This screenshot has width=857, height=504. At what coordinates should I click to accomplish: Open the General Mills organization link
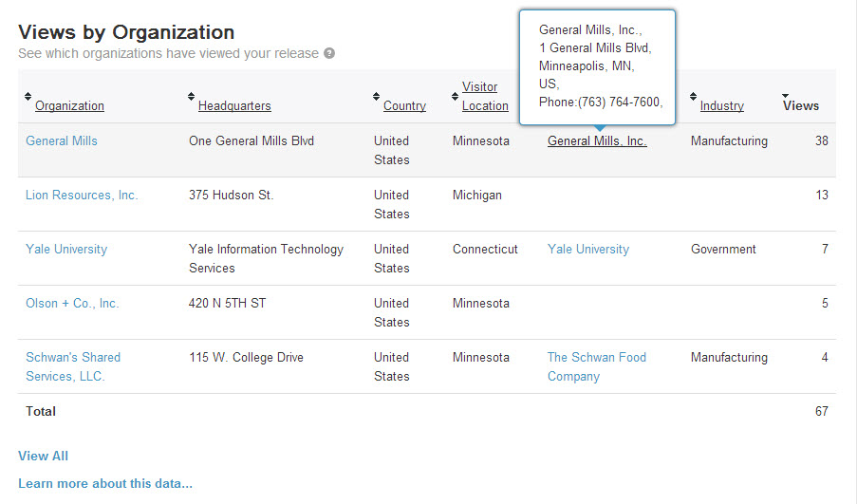(x=62, y=141)
